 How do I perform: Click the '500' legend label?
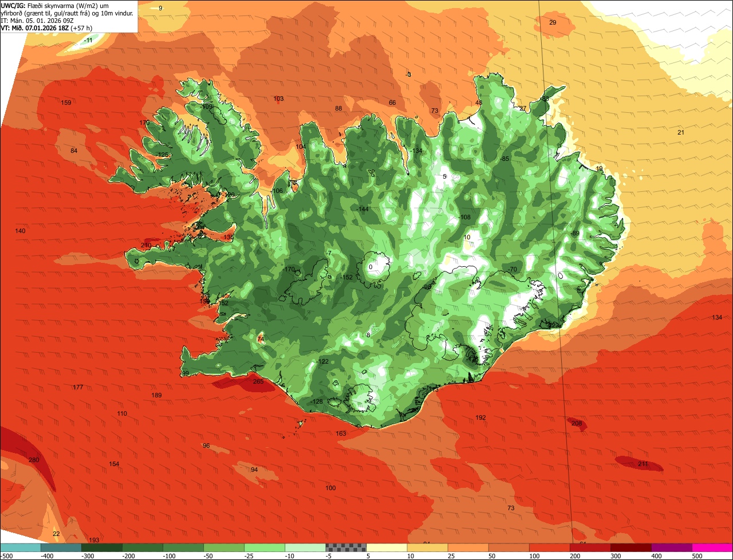tap(697, 555)
